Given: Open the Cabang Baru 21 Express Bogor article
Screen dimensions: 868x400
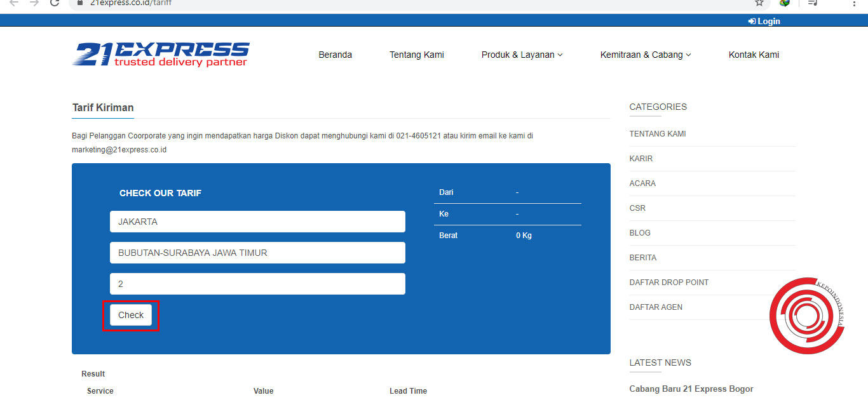Looking at the screenshot, I should click(x=691, y=389).
